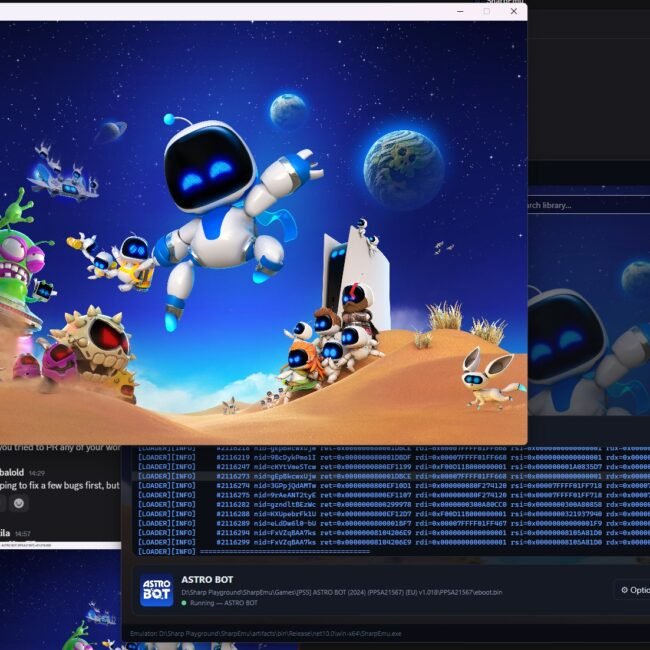Click the ASTRO BOT game icon in launcher
The image size is (650, 650).
pos(156,590)
